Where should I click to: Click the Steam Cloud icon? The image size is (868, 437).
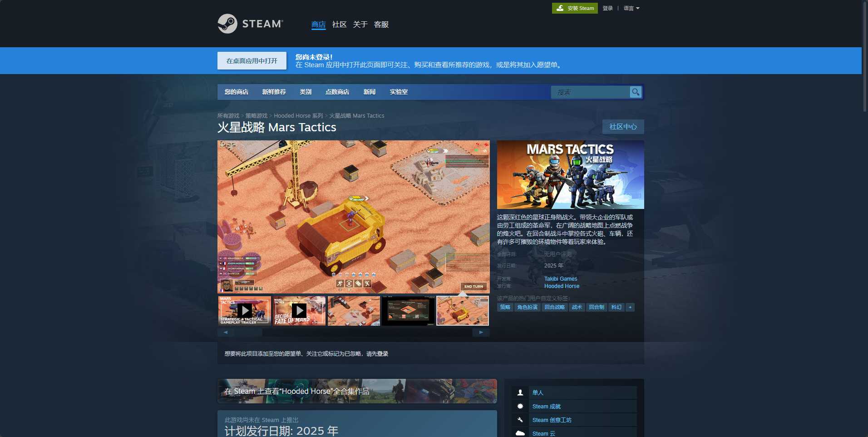520,433
